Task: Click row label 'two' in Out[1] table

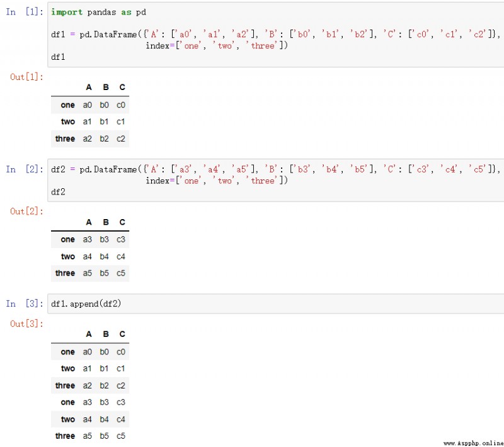Action: point(68,122)
